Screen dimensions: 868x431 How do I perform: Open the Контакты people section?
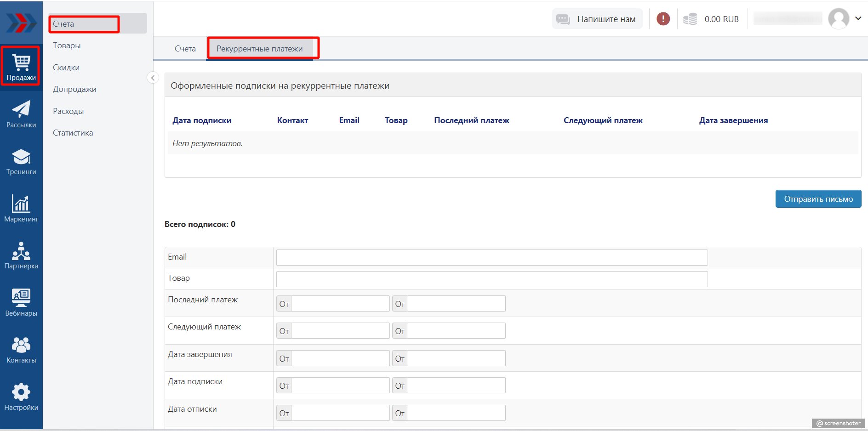21,350
